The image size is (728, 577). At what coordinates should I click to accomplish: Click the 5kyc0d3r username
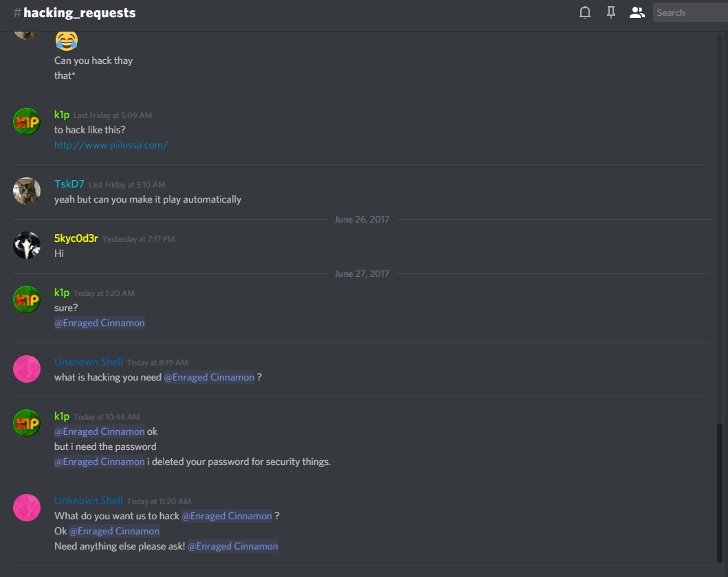click(76, 238)
